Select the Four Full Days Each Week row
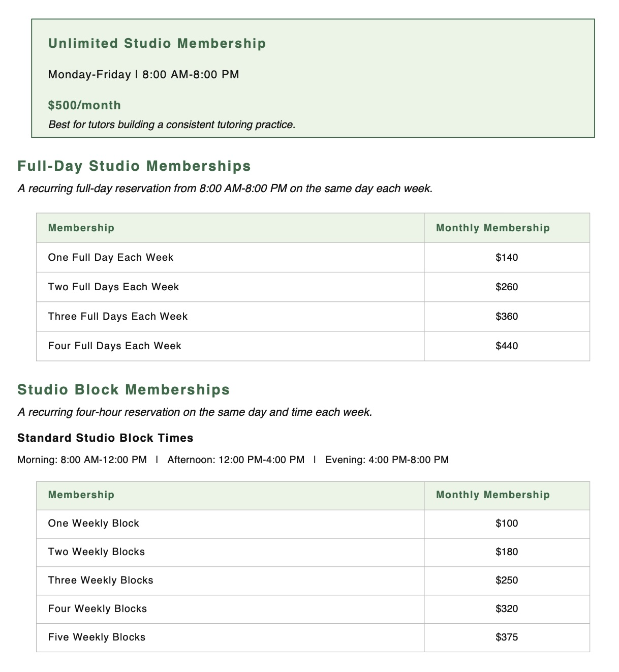Viewport: 619px width, 672px height. tap(313, 346)
